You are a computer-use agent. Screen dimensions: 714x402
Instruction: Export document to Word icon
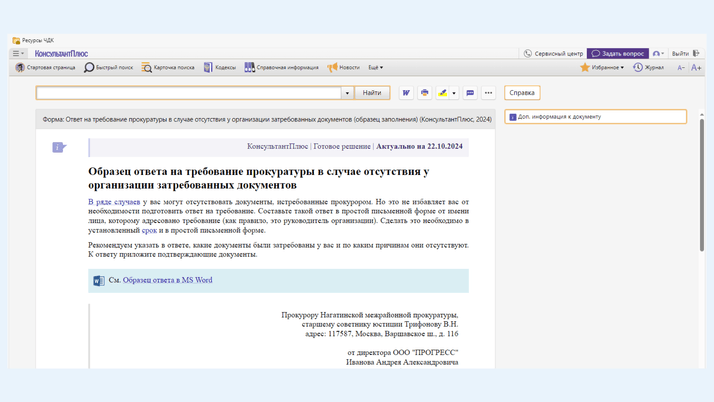point(406,93)
